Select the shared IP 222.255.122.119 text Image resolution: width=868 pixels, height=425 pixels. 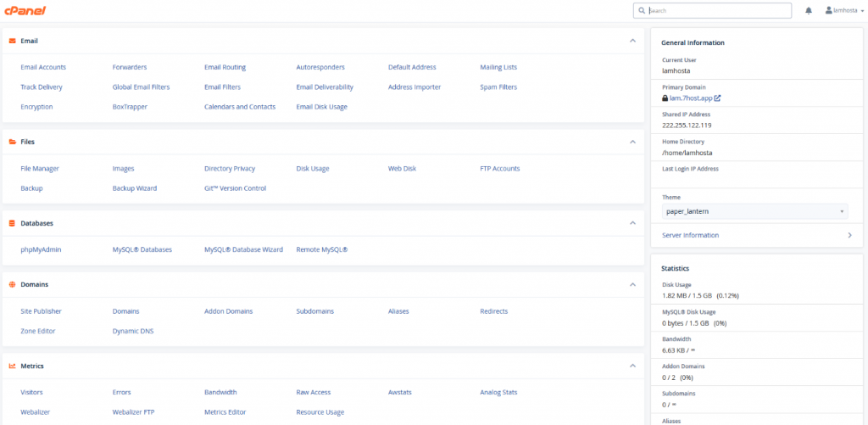coord(687,126)
